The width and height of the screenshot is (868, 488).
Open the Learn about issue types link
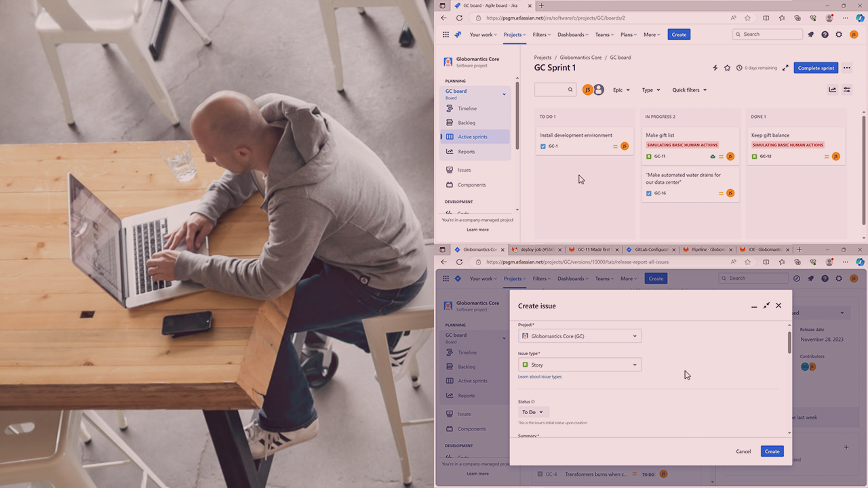click(x=540, y=377)
